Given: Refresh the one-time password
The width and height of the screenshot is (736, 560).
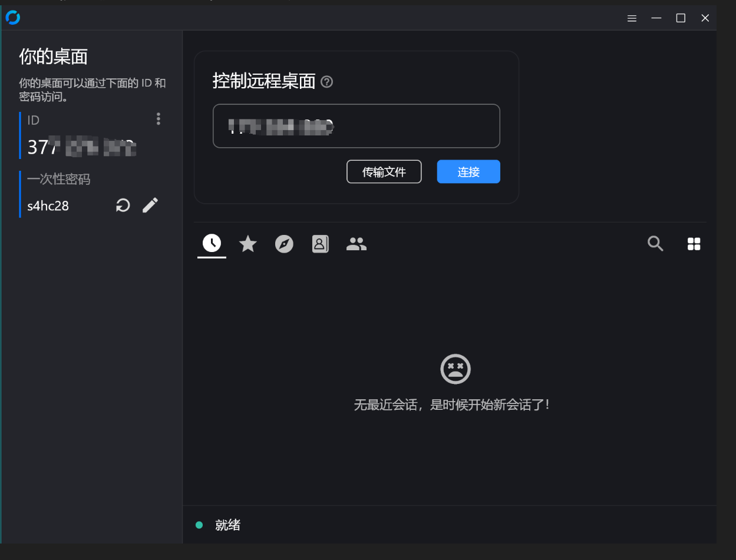Looking at the screenshot, I should click(x=123, y=206).
